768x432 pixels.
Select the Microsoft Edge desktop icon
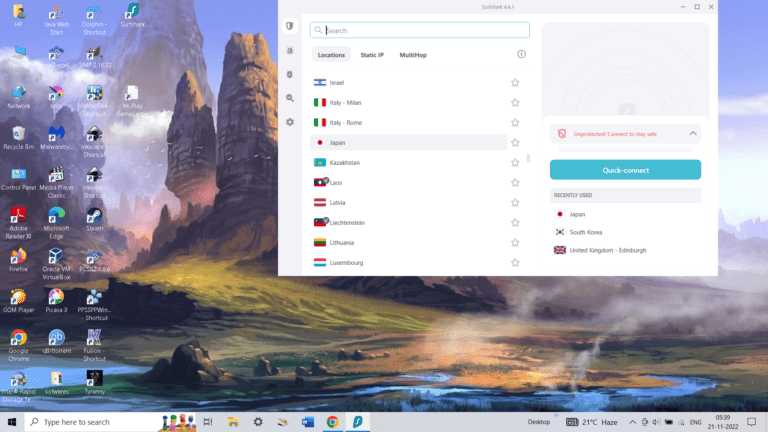56,223
